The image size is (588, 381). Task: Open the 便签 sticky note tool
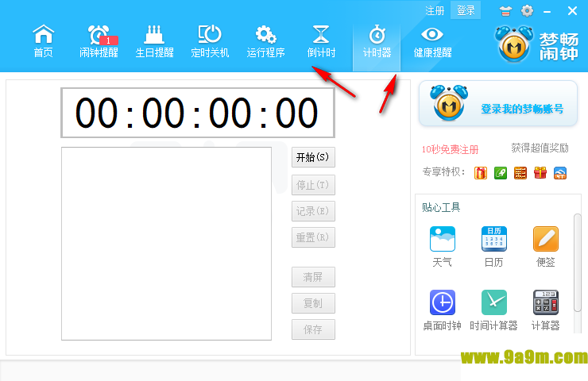click(546, 246)
